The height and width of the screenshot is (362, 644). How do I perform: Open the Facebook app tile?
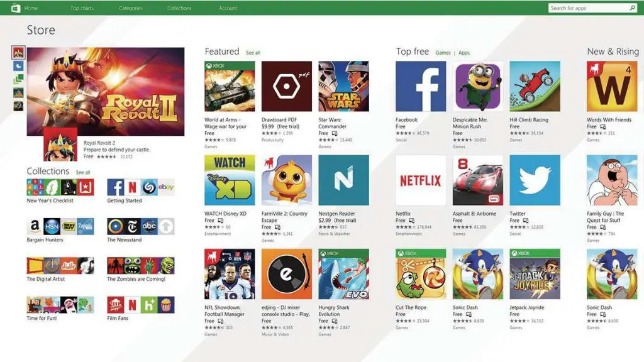click(421, 86)
